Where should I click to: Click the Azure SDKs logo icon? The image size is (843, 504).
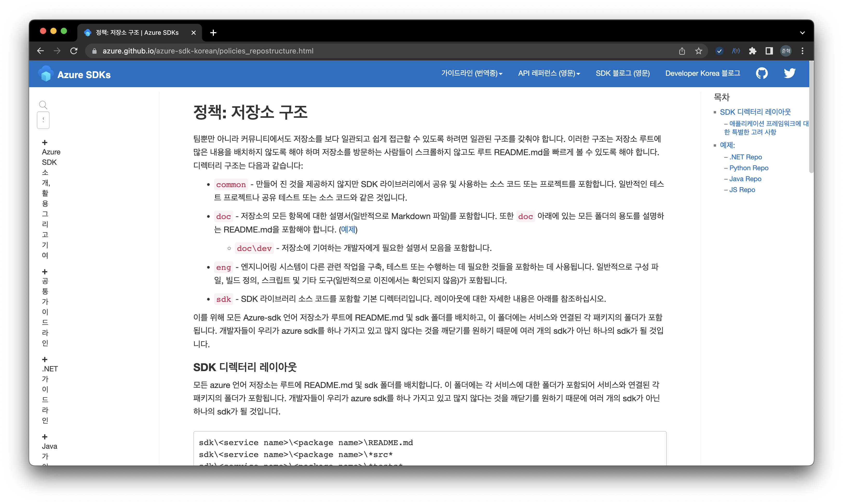(x=46, y=74)
